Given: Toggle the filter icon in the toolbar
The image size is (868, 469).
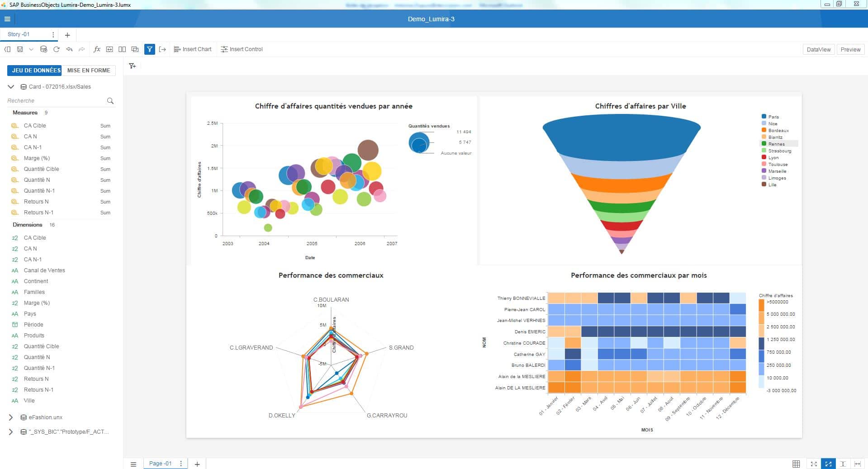Looking at the screenshot, I should tap(150, 49).
